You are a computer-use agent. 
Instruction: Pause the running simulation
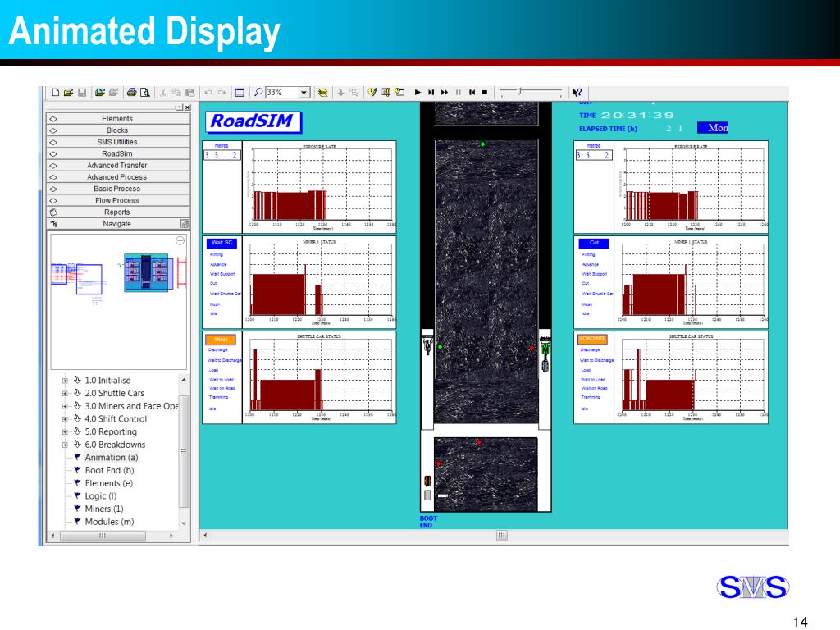pos(459,92)
